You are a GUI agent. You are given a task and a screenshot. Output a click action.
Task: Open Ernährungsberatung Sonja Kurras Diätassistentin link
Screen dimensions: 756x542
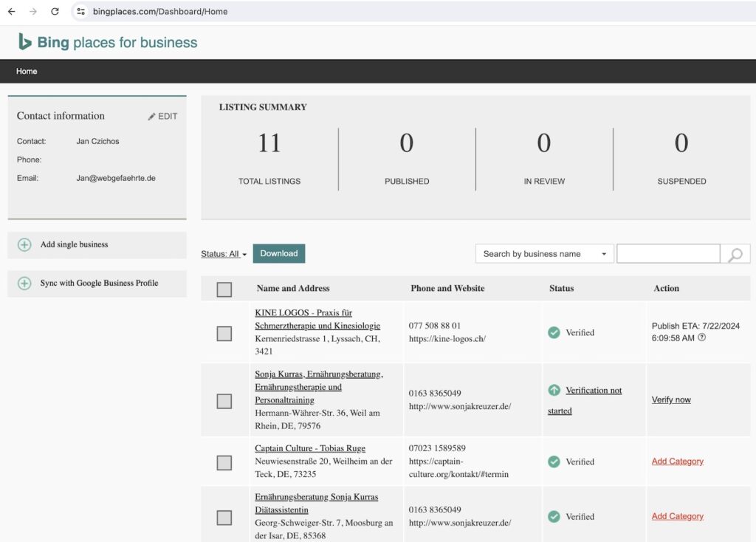(x=316, y=503)
